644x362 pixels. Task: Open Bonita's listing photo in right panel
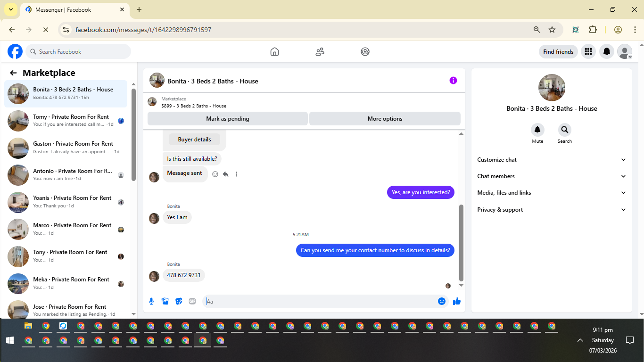(552, 88)
